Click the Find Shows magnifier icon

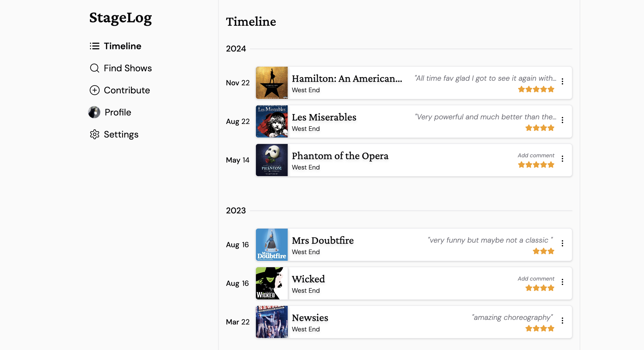[94, 68]
